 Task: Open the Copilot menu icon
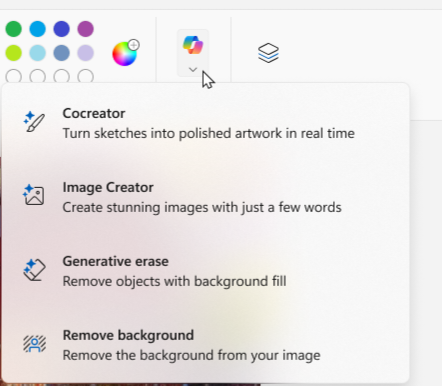coord(193,45)
